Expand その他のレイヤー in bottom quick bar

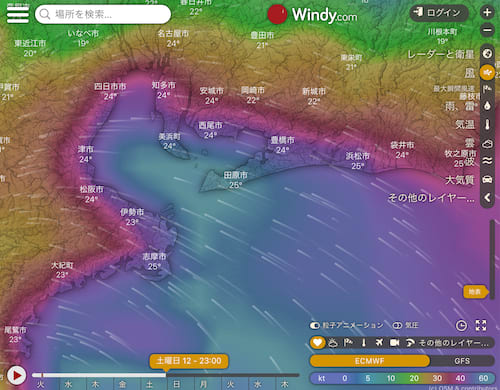point(454,343)
